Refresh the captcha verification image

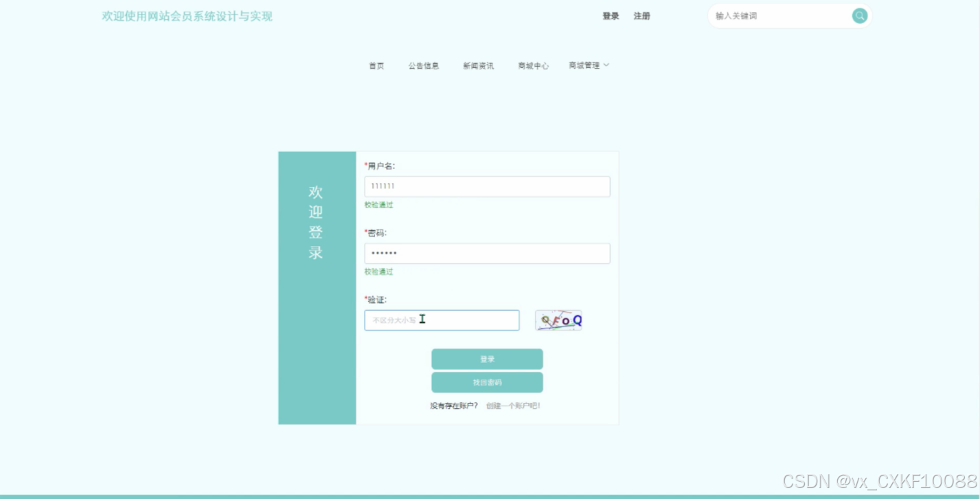point(558,320)
